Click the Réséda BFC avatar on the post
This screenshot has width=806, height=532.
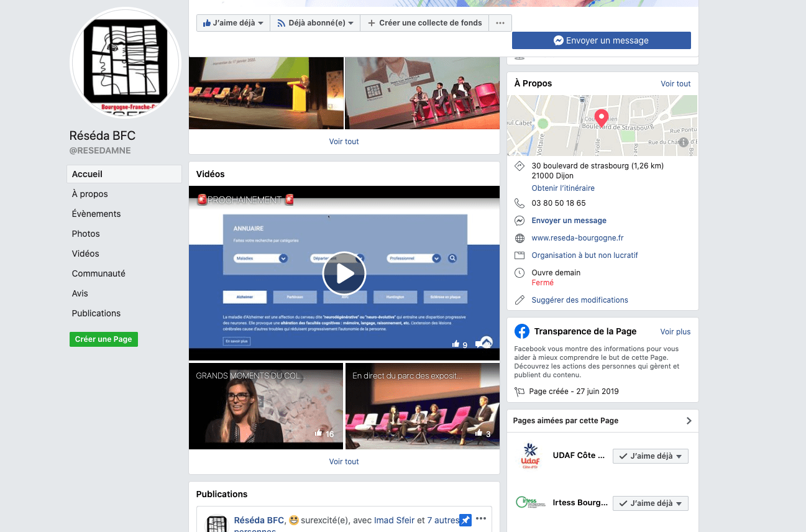(216, 523)
